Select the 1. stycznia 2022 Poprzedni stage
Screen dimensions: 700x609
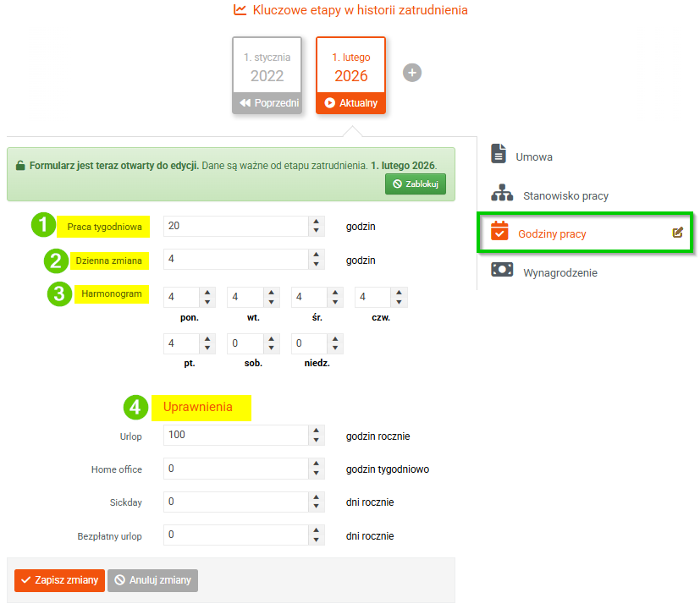[267, 75]
